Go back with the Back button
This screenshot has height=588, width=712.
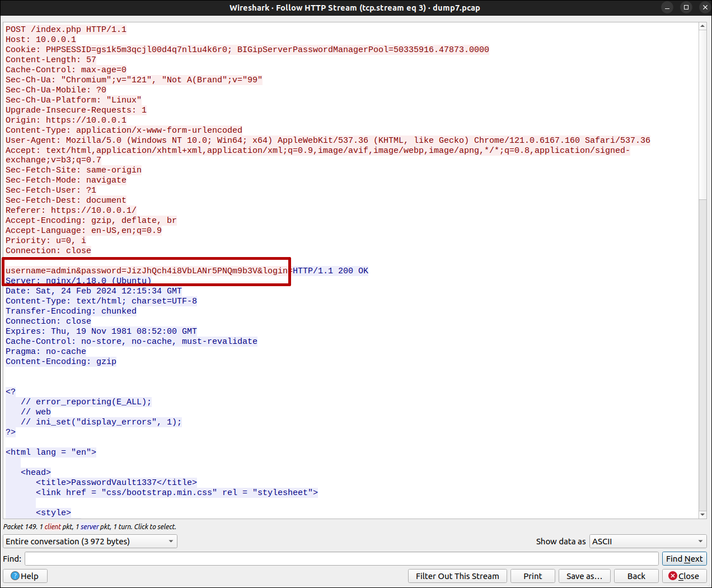point(636,576)
